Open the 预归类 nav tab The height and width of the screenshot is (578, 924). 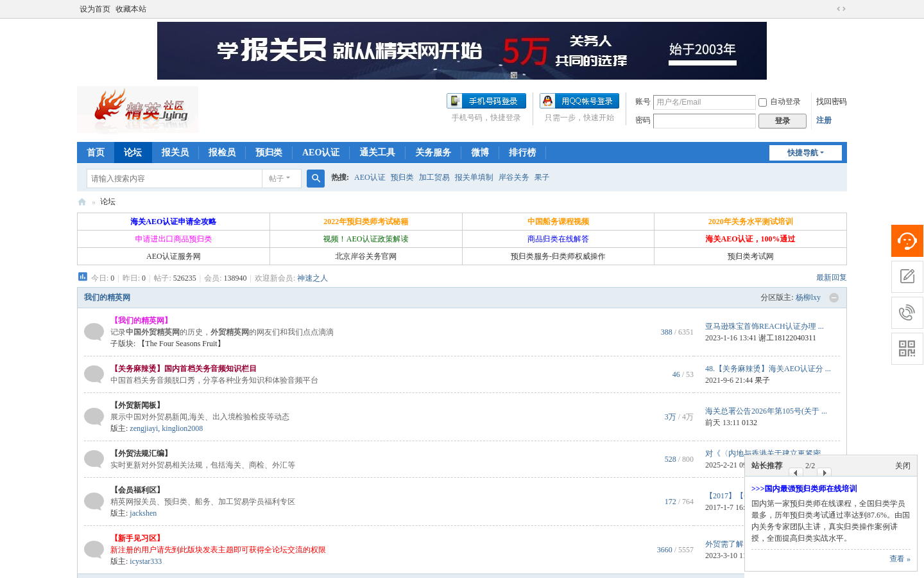click(269, 152)
